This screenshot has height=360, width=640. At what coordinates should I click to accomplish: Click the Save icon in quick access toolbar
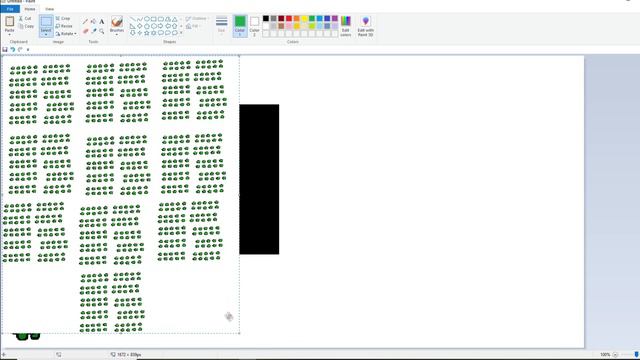pyautogui.click(x=5, y=49)
